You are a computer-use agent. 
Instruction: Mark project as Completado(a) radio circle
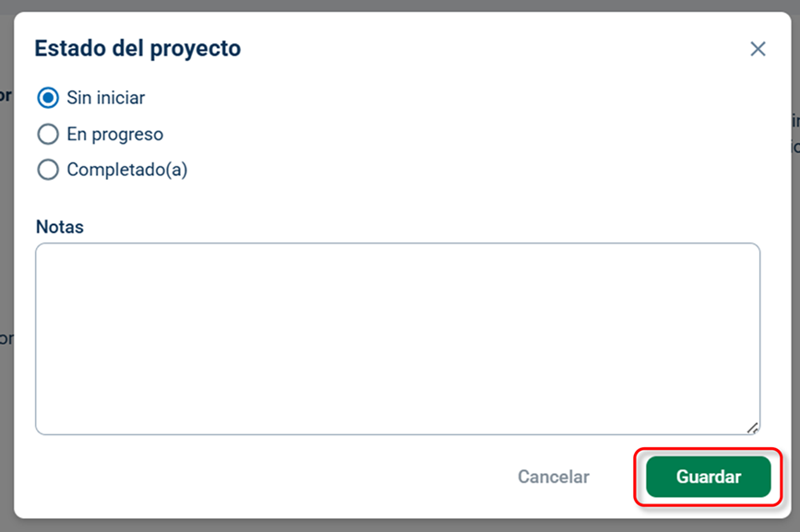point(48,170)
